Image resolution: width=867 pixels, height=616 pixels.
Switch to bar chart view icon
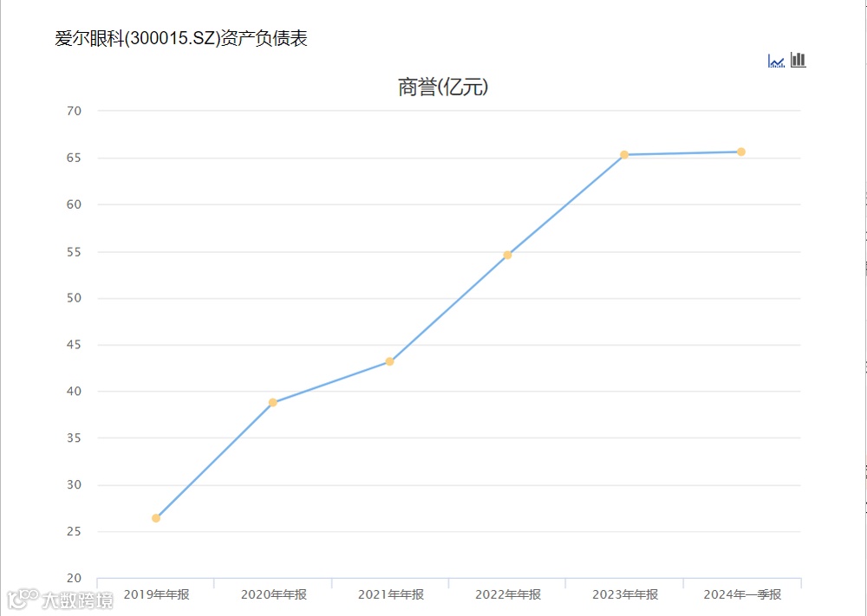tap(798, 60)
